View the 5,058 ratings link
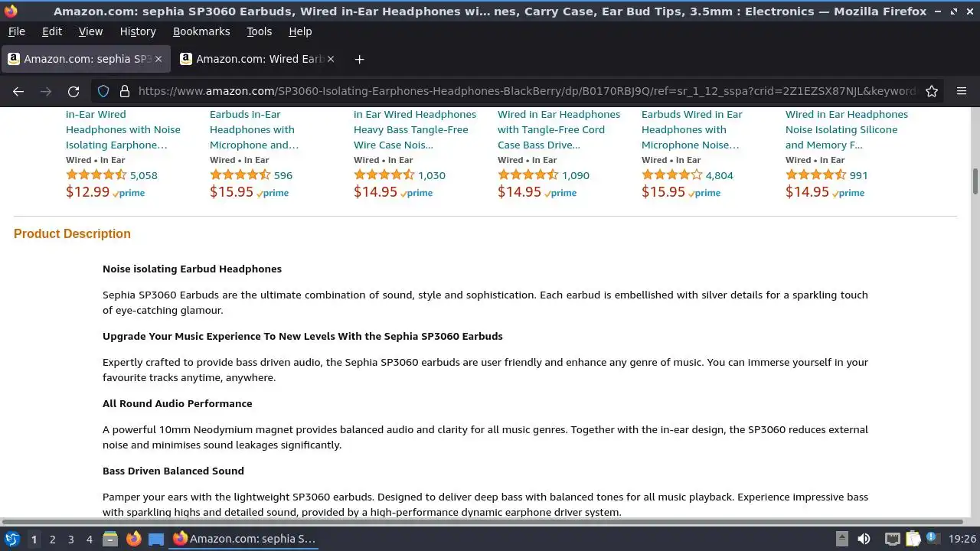Viewport: 980px width, 551px height. 144,175
